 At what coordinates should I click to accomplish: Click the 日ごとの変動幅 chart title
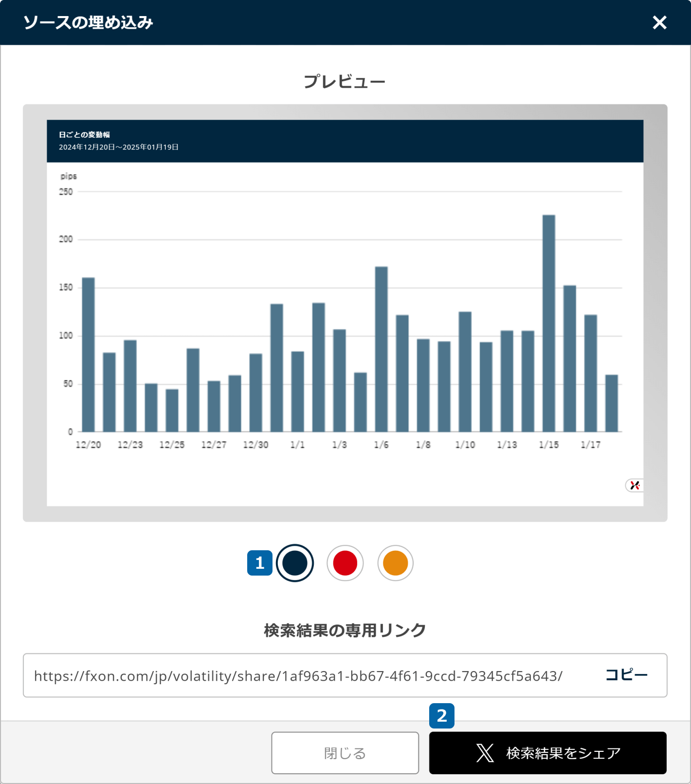pyautogui.click(x=84, y=134)
